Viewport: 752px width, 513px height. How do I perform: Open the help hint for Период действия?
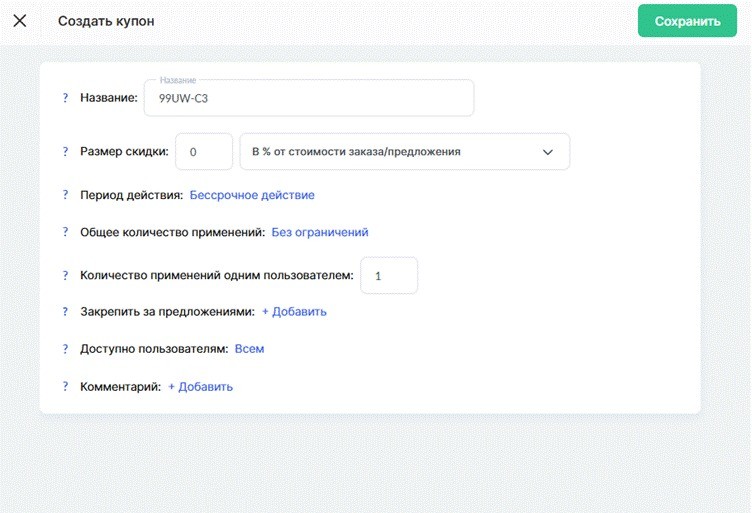click(x=65, y=195)
